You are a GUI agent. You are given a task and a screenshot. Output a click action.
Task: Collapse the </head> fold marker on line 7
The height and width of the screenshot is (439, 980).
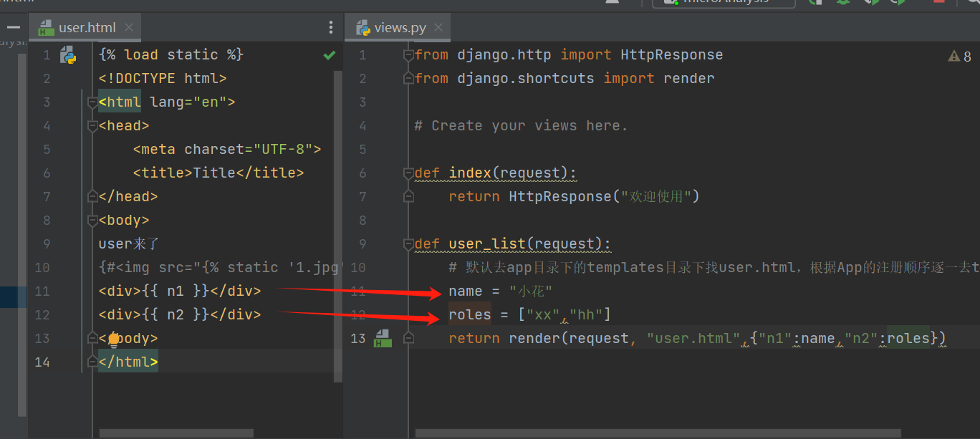coord(92,197)
